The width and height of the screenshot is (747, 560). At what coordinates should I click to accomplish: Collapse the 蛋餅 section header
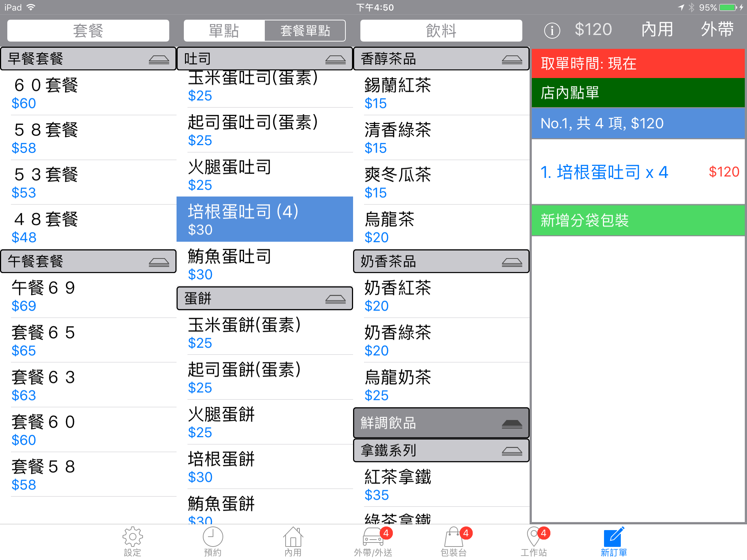(265, 298)
